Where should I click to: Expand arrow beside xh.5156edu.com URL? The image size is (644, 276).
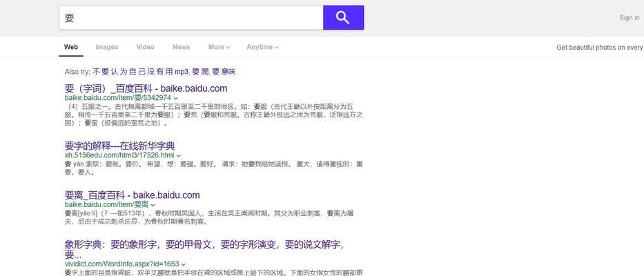click(x=179, y=156)
